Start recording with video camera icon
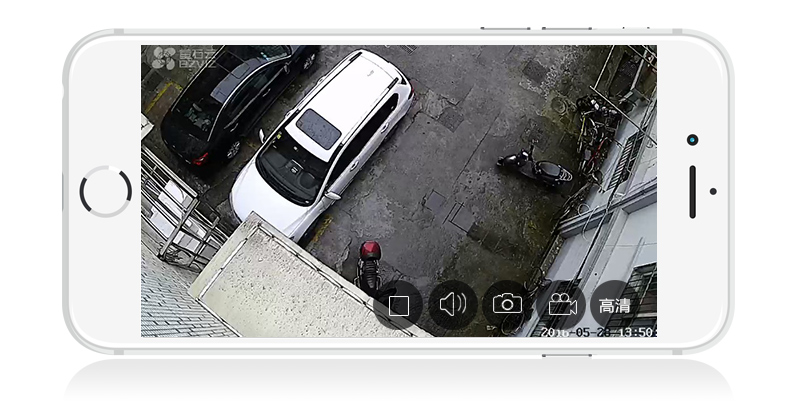790x416 pixels. 561,304
